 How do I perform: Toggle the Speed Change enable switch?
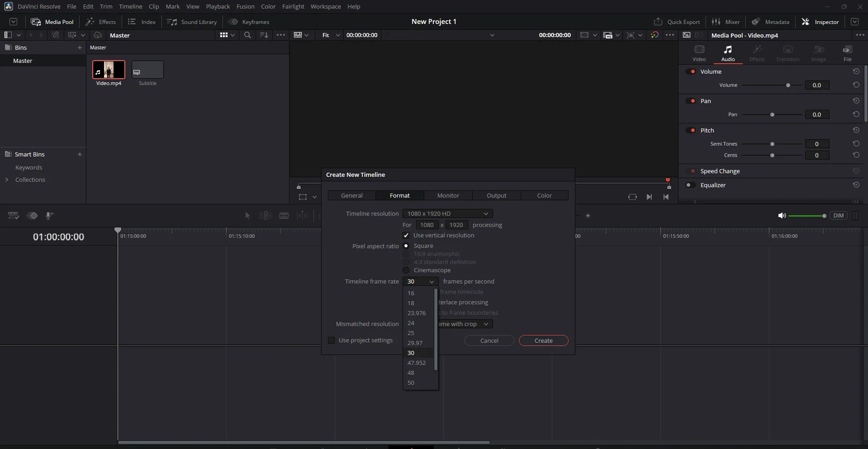click(691, 171)
